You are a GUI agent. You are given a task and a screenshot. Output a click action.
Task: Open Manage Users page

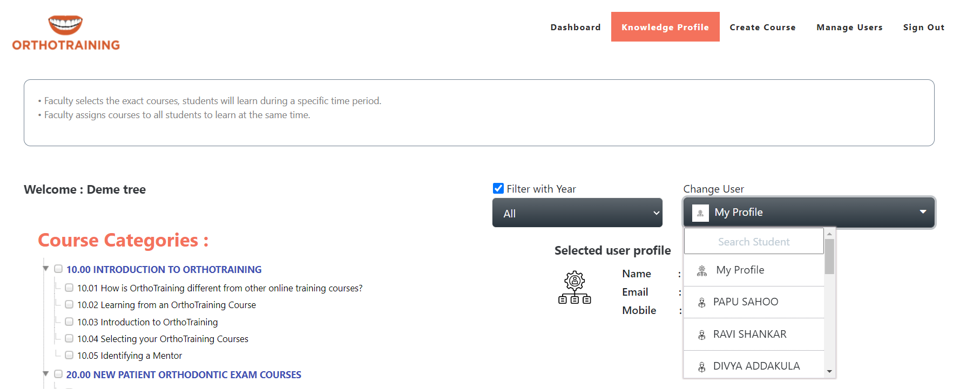click(849, 27)
